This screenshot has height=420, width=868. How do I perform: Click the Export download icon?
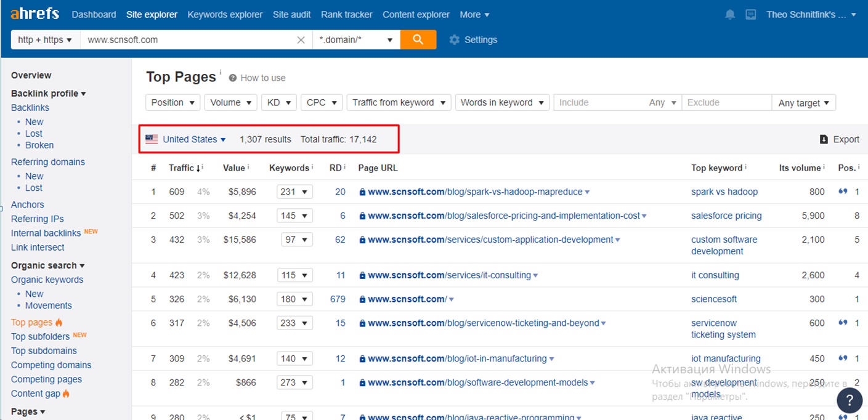[824, 139]
